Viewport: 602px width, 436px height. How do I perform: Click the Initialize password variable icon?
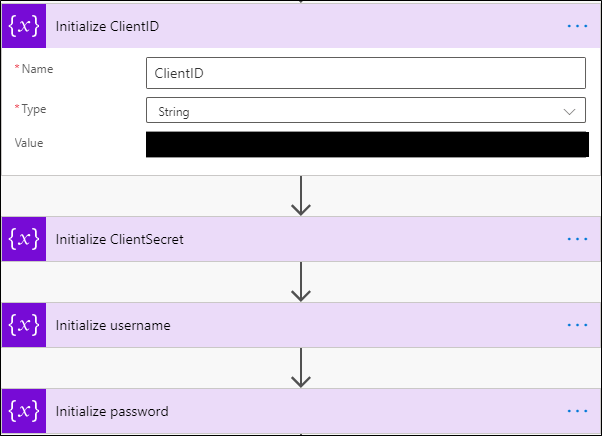(x=24, y=411)
